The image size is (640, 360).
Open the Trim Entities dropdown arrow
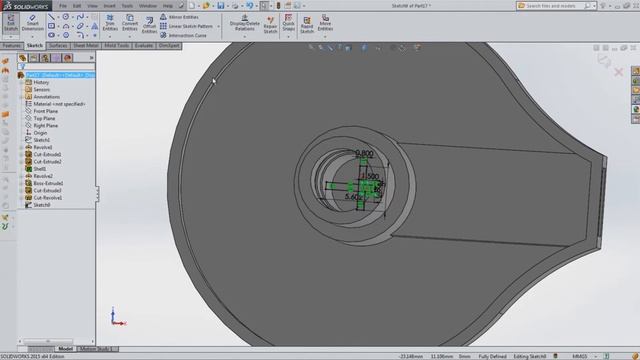110,37
